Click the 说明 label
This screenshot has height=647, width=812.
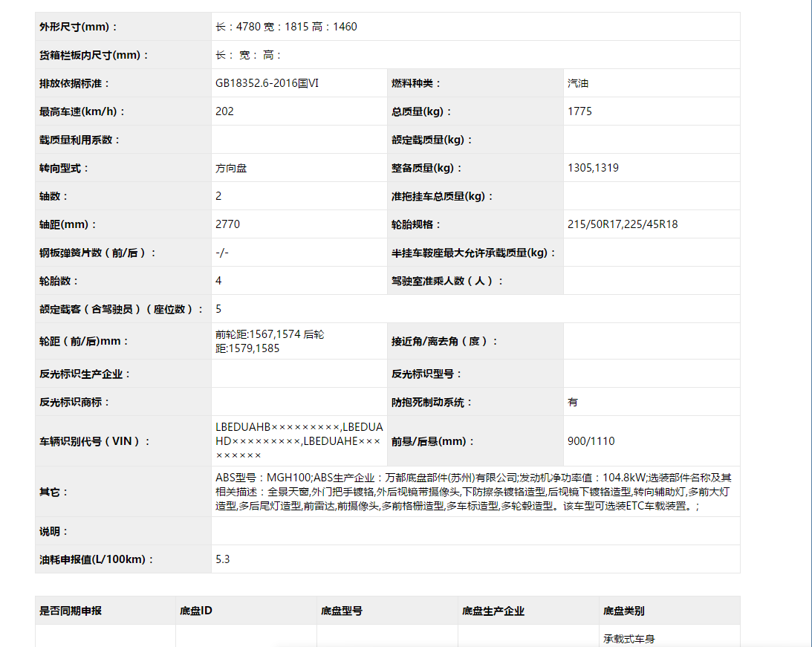pos(53,531)
